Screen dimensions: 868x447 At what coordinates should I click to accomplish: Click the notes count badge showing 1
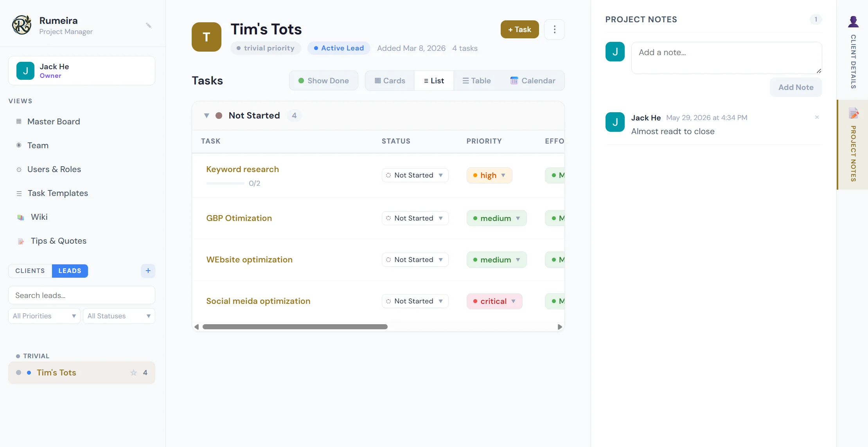tap(816, 19)
